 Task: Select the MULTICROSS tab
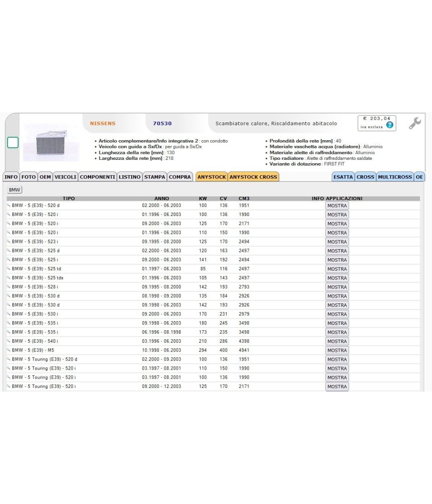(x=395, y=177)
